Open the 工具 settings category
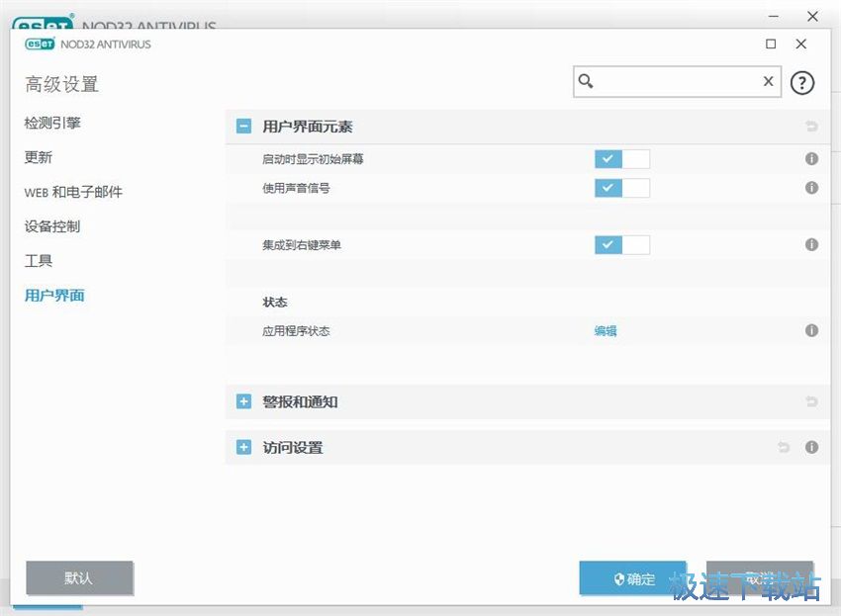The height and width of the screenshot is (616, 841). pyautogui.click(x=38, y=261)
